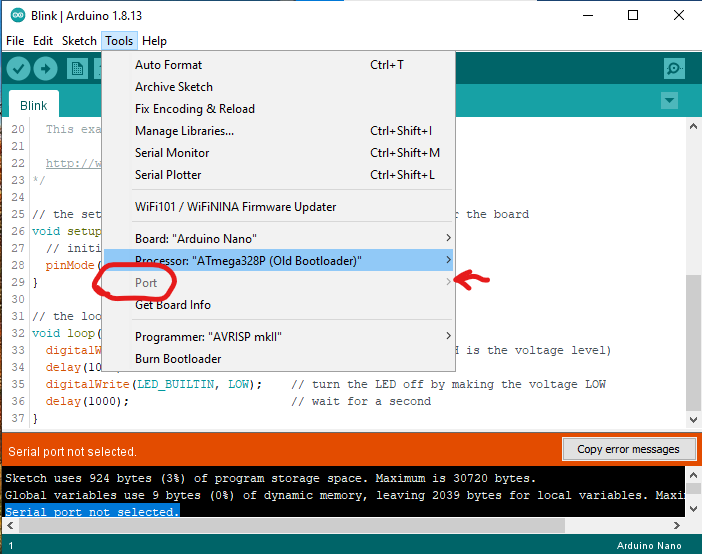Expand Processor: ATmega328P (Old Bootloader) submenu
The image size is (702, 554).
(278, 260)
